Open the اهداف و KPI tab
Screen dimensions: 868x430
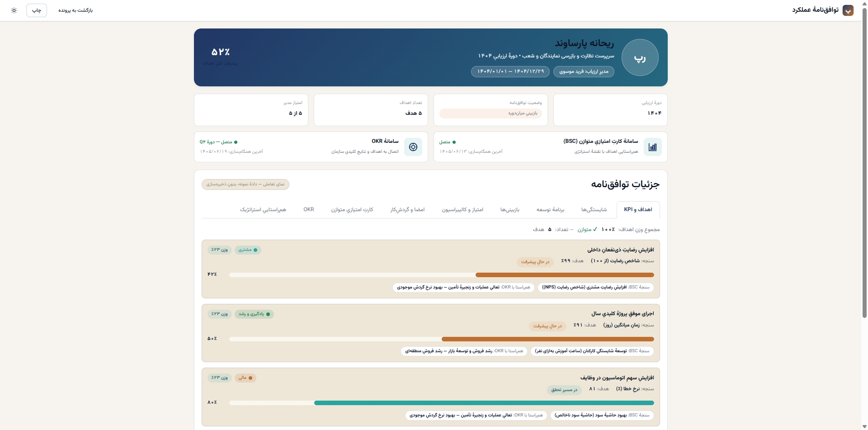[x=638, y=210]
